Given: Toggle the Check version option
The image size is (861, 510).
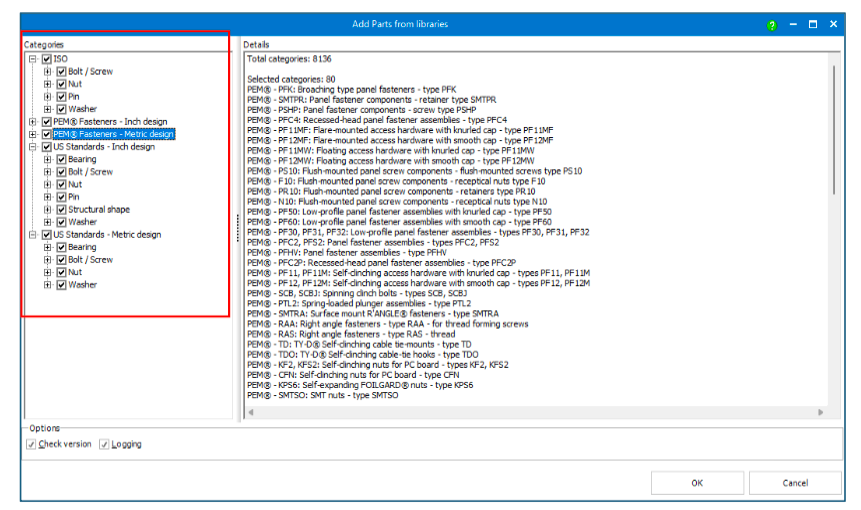Looking at the screenshot, I should pyautogui.click(x=31, y=444).
